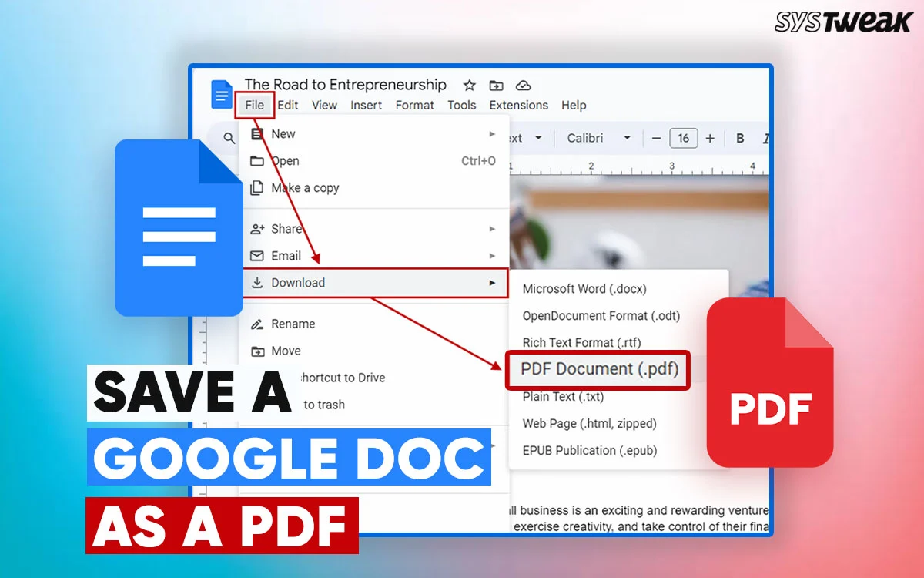Screen dimensions: 924x578
Task: Increase font size with plus button
Action: pos(710,139)
